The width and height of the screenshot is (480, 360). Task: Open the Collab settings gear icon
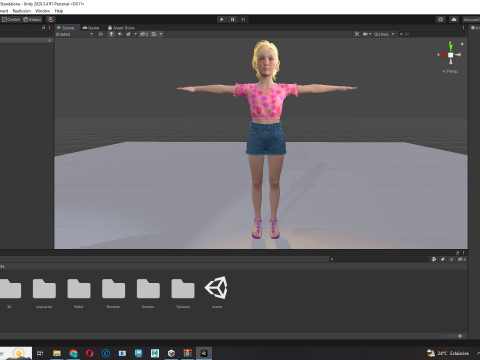tap(441, 19)
